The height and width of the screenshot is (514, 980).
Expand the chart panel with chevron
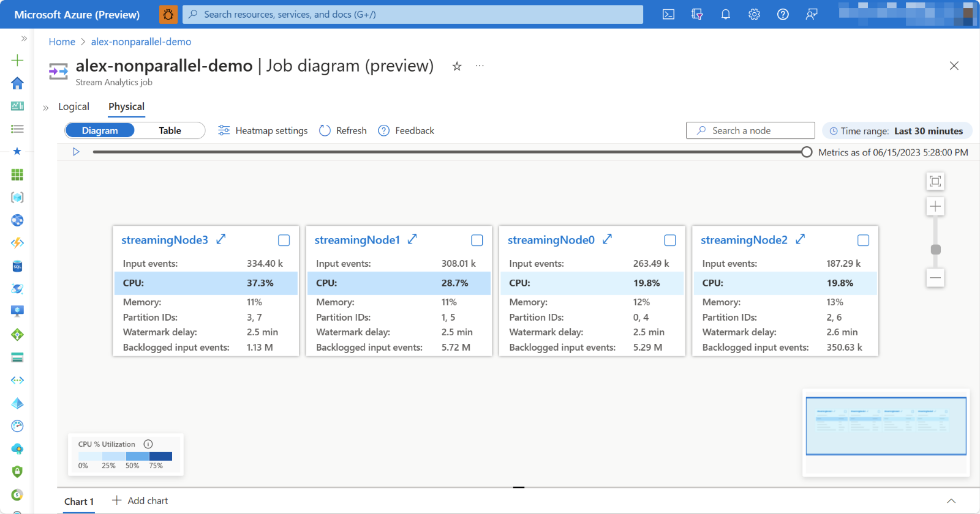click(x=951, y=501)
